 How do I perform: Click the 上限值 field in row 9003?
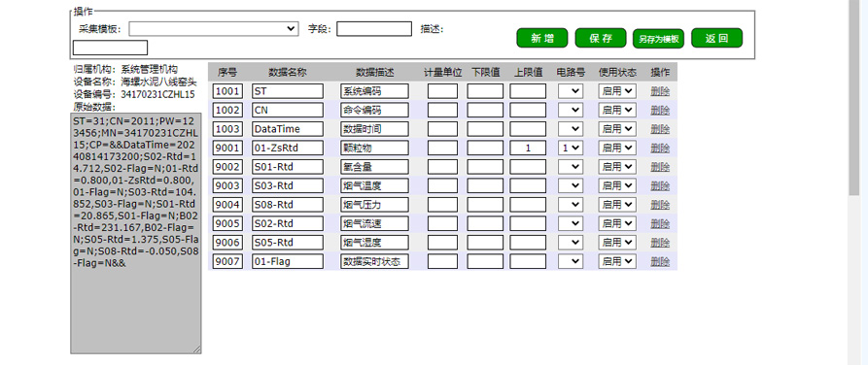(x=528, y=185)
